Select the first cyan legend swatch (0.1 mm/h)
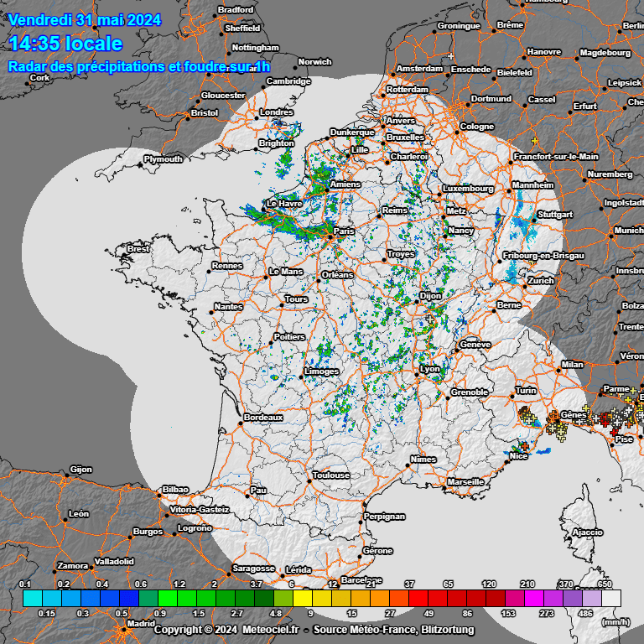The height and width of the screenshot is (644, 644). 32,598
